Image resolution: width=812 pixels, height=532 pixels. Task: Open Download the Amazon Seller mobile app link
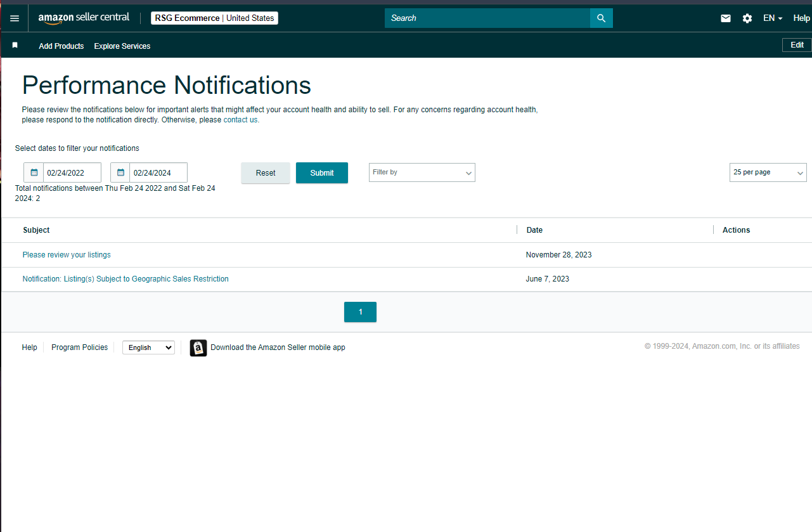[x=278, y=347]
